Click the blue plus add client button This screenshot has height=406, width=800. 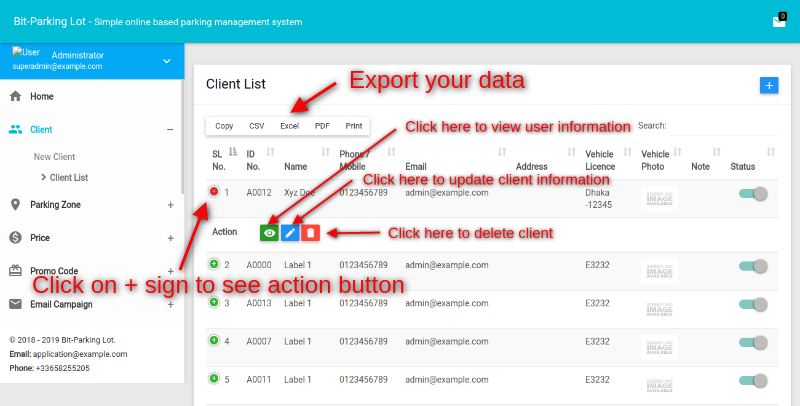(769, 85)
